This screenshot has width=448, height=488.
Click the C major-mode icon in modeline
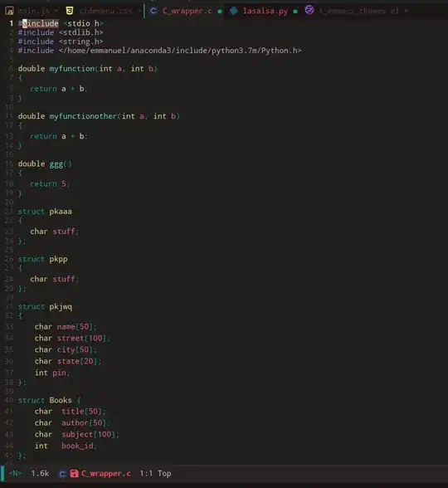[62, 474]
